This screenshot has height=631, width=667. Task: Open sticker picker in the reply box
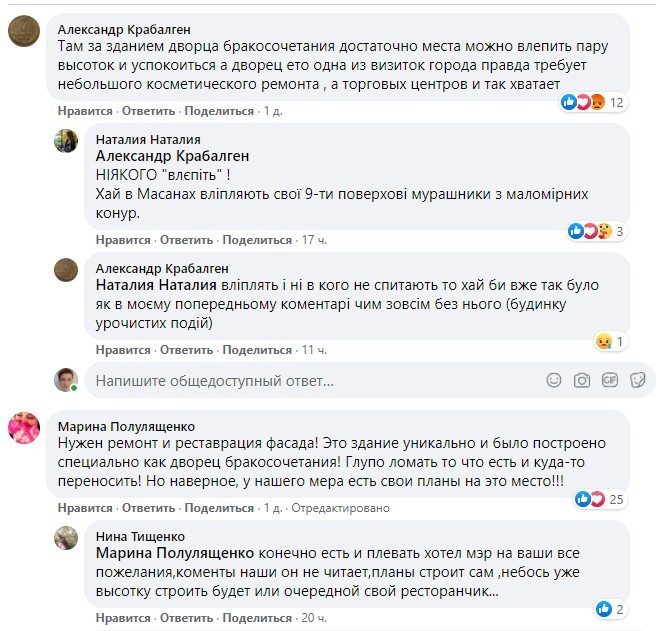coord(638,381)
